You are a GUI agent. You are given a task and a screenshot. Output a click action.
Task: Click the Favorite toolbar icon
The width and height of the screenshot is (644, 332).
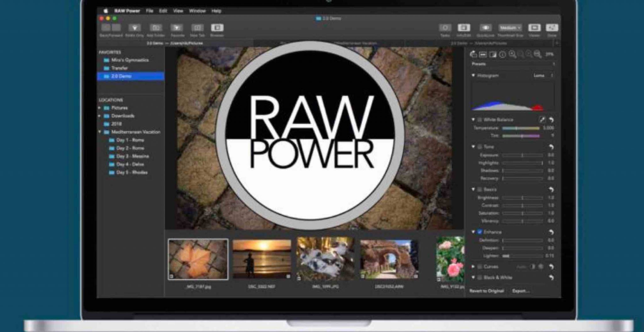coord(177,28)
